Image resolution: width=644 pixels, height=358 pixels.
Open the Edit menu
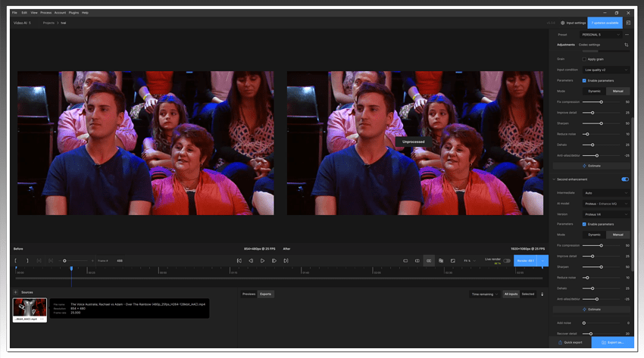click(x=24, y=13)
